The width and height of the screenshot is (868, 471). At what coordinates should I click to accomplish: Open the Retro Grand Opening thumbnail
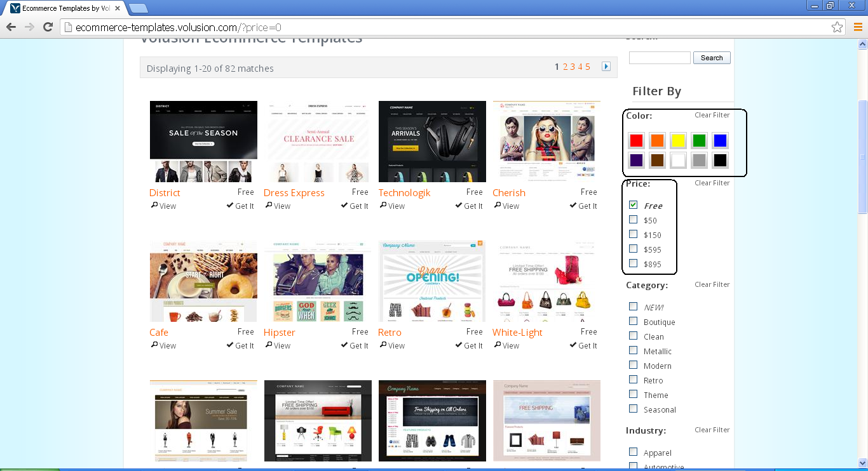(x=432, y=281)
